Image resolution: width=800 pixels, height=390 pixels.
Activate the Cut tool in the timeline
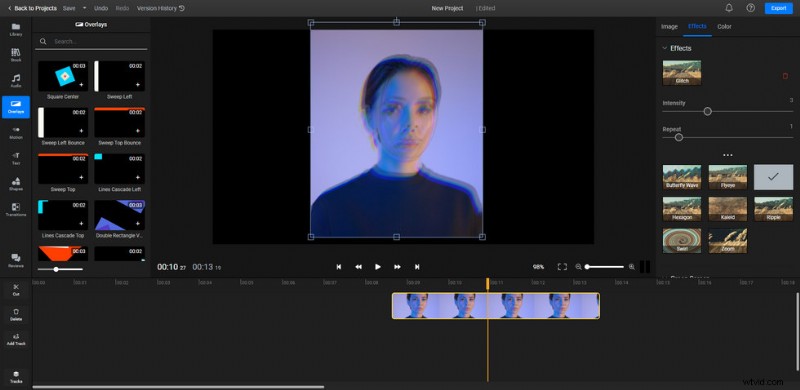tap(16, 290)
